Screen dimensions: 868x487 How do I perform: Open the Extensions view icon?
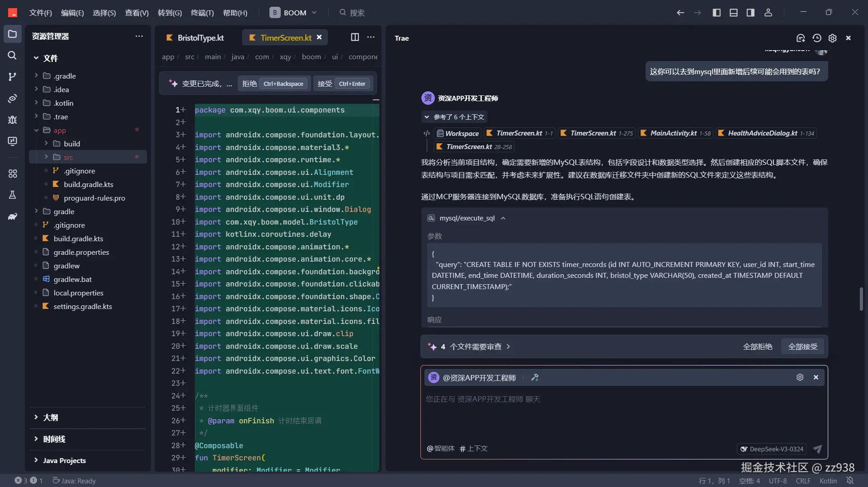(12, 173)
